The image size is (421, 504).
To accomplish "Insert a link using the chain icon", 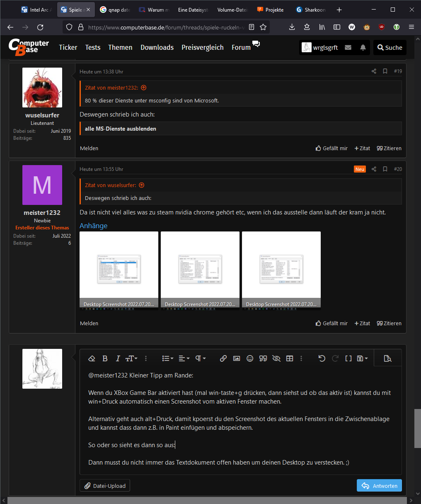I will coord(223,358).
